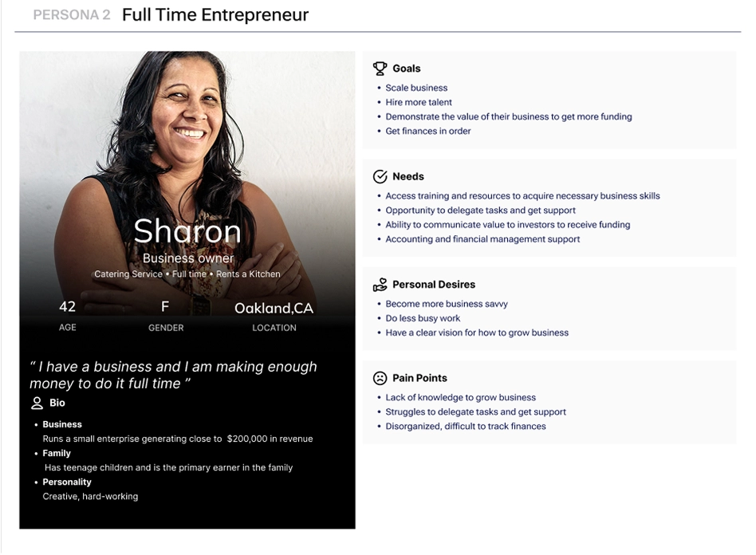Click the sad face icon beside Pain Points
This screenshot has height=555, width=756.
380,378
